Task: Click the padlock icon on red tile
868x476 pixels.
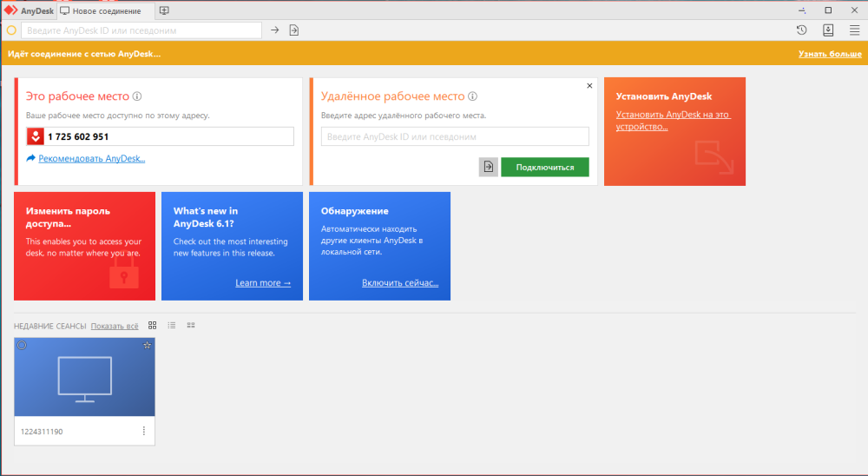Action: (x=124, y=270)
